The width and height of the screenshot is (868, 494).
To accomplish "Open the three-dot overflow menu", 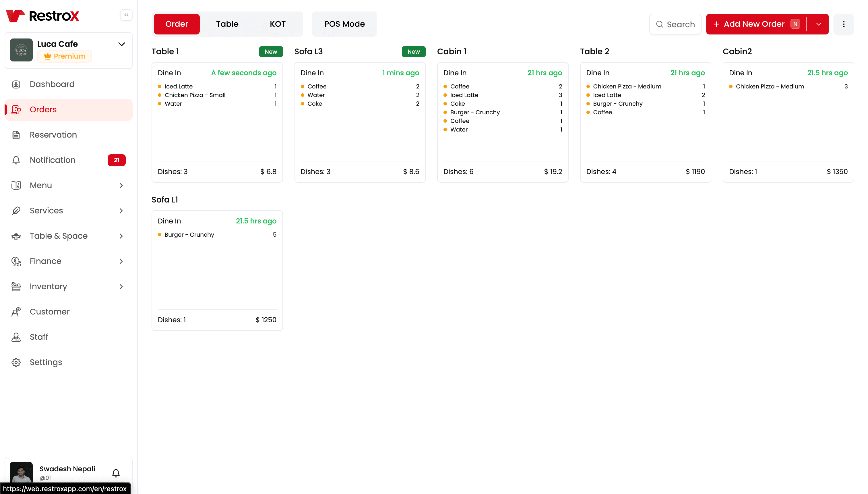I will 844,24.
